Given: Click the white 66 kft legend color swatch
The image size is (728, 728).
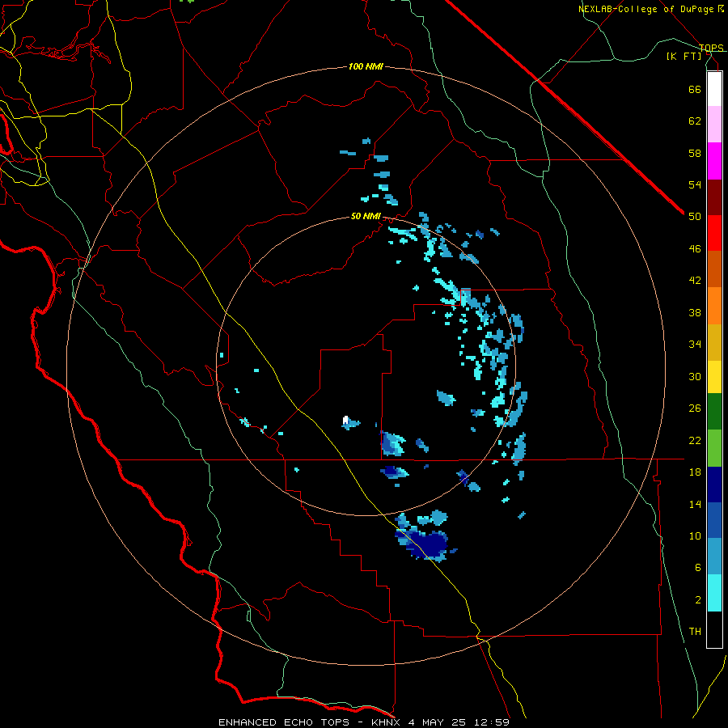Looking at the screenshot, I should coord(714,89).
